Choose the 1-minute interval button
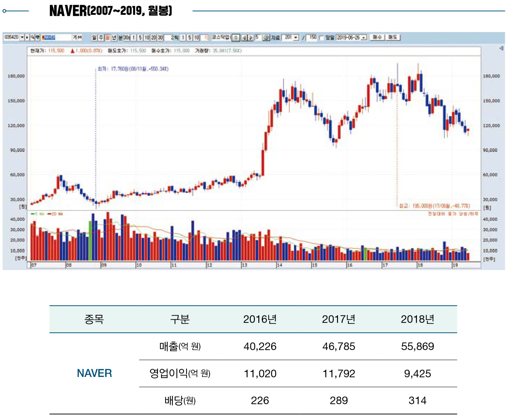 (133, 38)
